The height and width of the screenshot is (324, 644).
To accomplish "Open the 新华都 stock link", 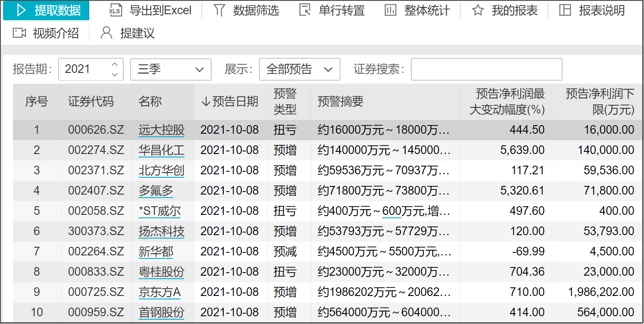I will pyautogui.click(x=156, y=252).
